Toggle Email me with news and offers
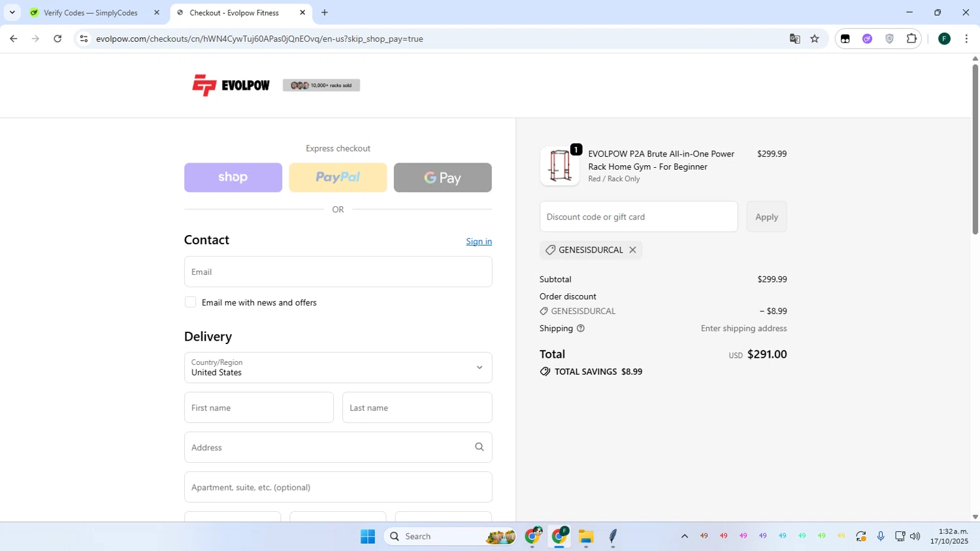Viewport: 980px width, 551px height. point(190,302)
